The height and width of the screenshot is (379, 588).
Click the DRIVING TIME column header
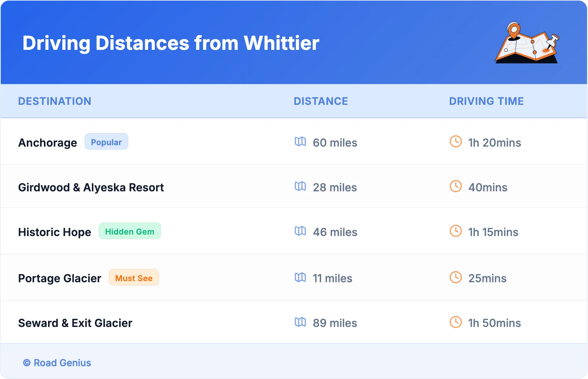[x=486, y=101]
